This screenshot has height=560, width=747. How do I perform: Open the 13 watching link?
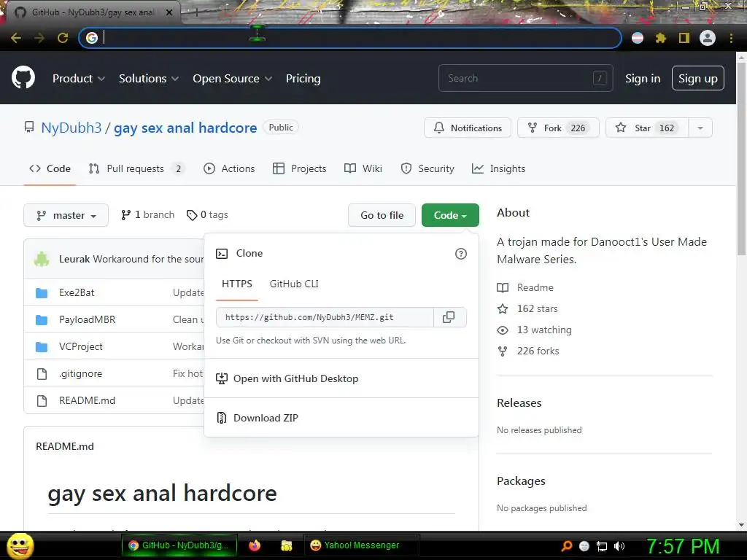point(535,330)
